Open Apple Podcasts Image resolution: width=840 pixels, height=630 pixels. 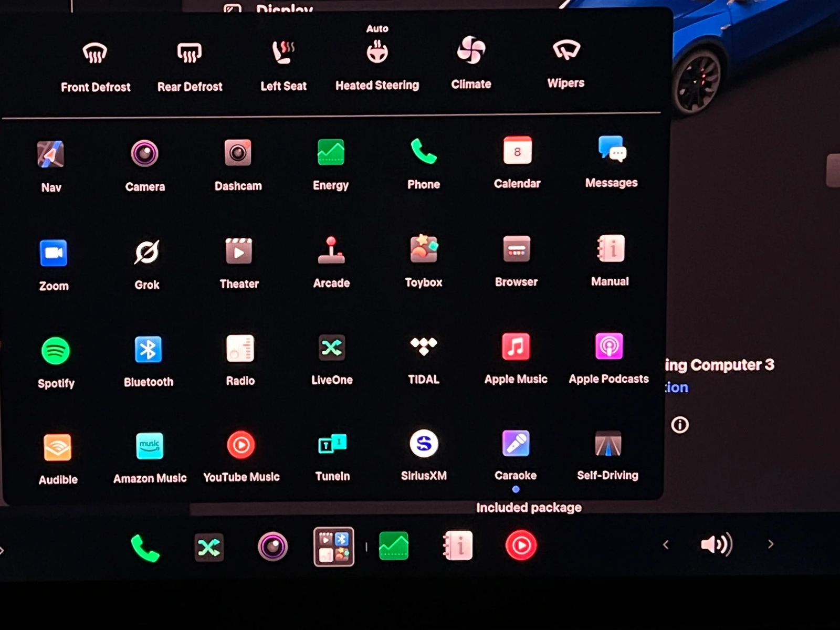point(609,346)
